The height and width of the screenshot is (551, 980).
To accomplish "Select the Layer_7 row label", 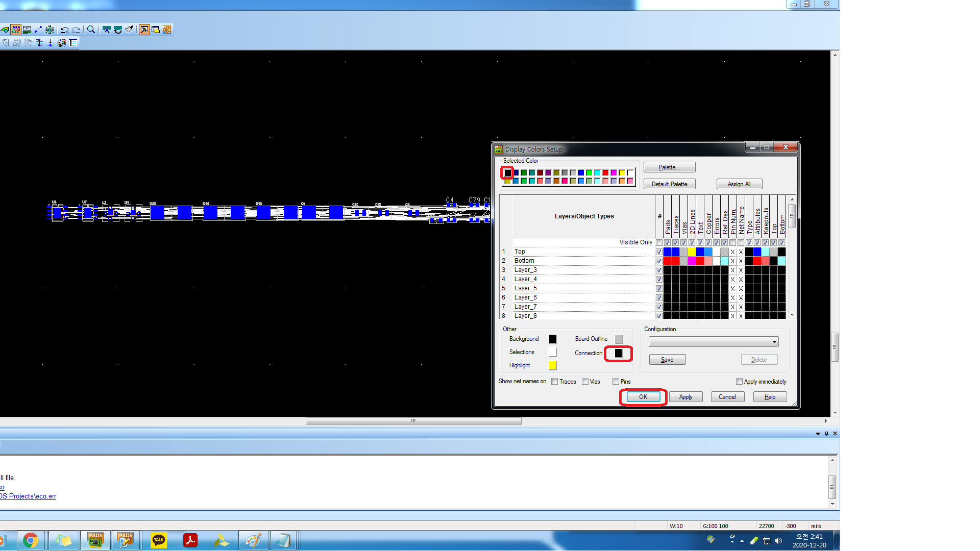I will (526, 307).
